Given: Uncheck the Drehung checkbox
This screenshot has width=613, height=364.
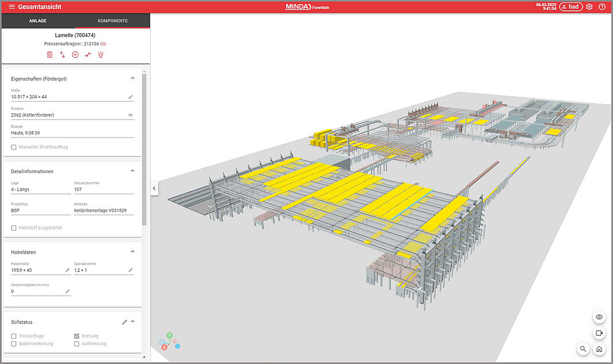Looking at the screenshot, I should pyautogui.click(x=76, y=336).
